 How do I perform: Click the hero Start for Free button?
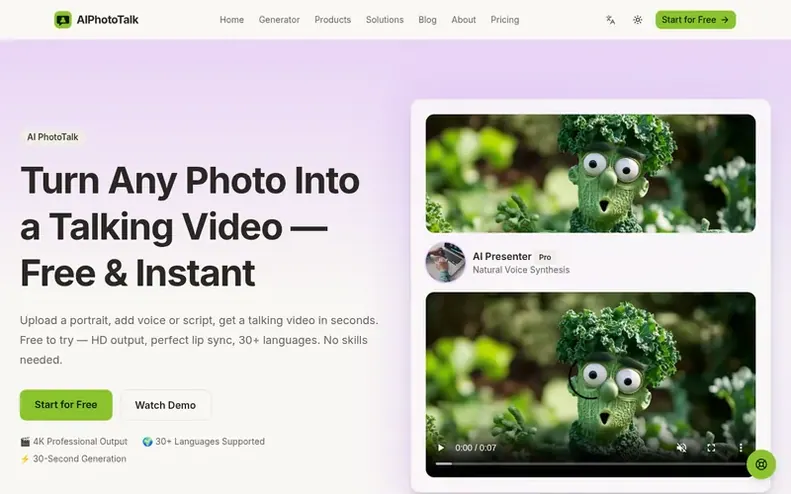pyautogui.click(x=66, y=405)
